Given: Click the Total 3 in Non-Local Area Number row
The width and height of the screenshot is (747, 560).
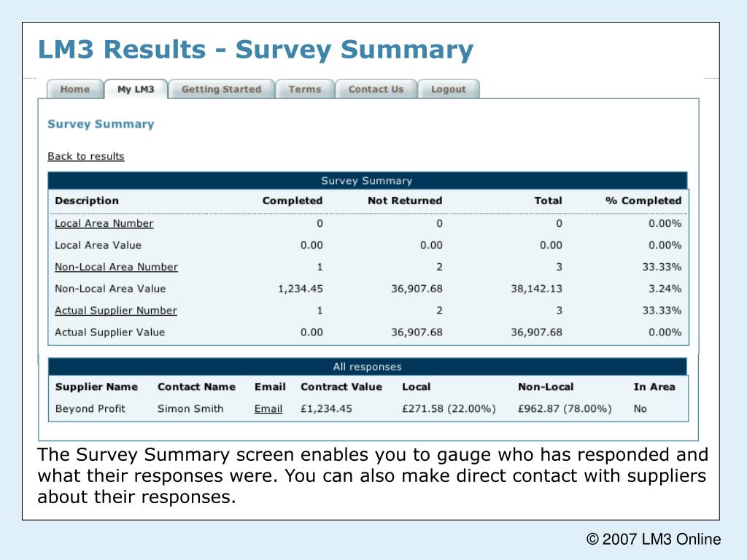Looking at the screenshot, I should [560, 267].
